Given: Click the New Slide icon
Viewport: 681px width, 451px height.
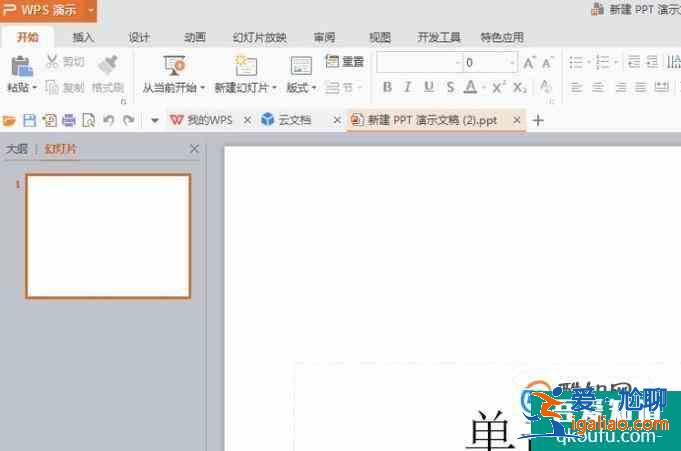Looking at the screenshot, I should coord(246,66).
